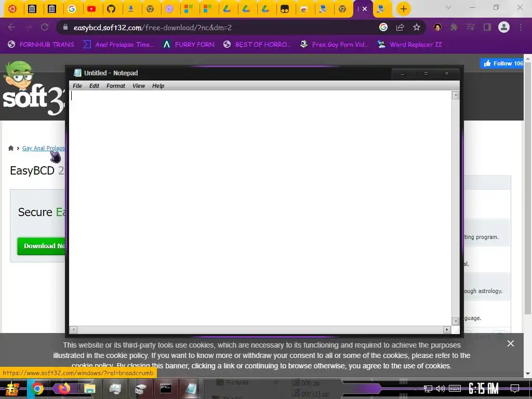532x399 pixels.
Task: Click the 6:15 AM clock
Action: [x=484, y=389]
